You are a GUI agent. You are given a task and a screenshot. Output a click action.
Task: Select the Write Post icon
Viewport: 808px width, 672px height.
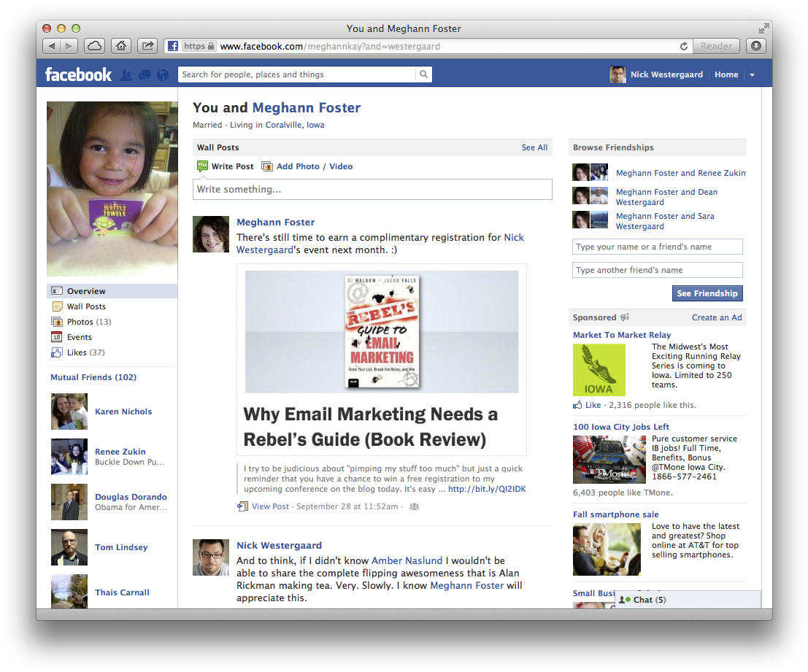tap(202, 166)
